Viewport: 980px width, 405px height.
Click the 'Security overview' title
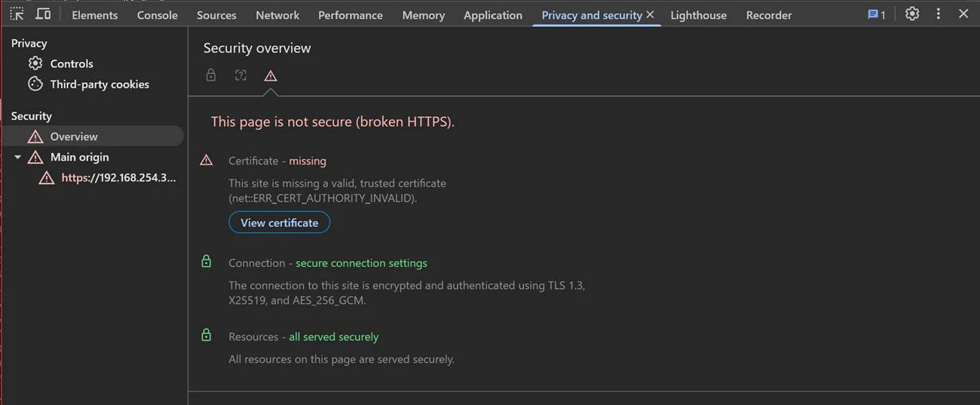point(257,48)
